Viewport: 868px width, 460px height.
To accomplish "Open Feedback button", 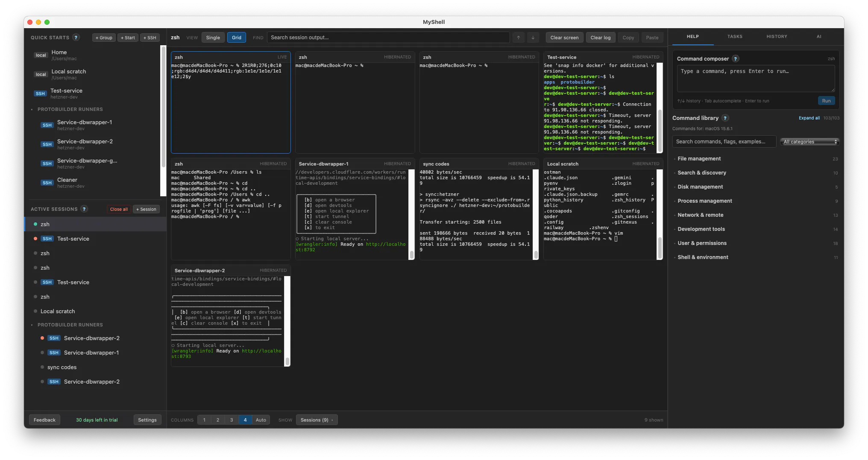I will (x=44, y=420).
